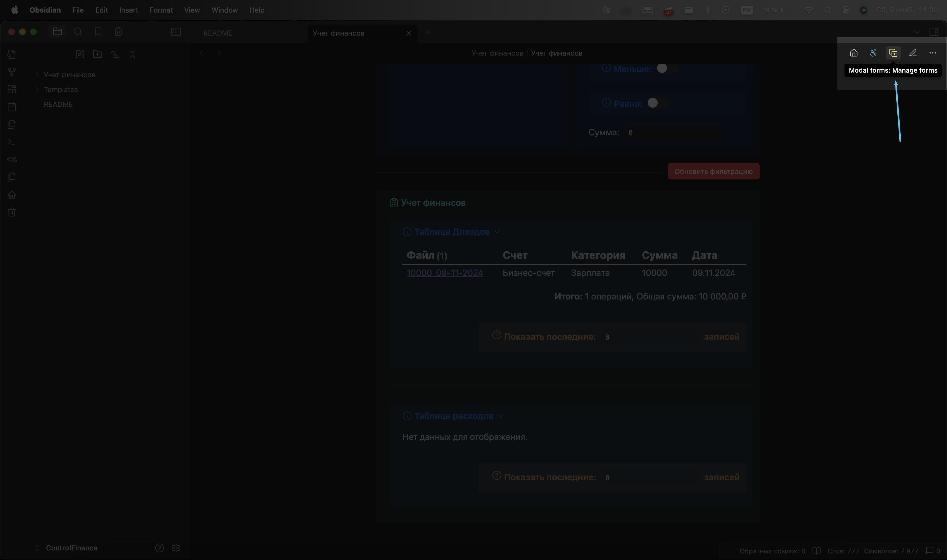Click the pencil edit icon in header
This screenshot has height=560, width=947.
913,53
